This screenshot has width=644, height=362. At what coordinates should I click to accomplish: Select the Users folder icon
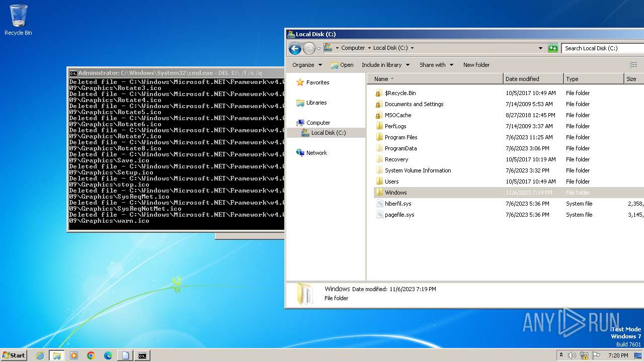[x=379, y=182]
